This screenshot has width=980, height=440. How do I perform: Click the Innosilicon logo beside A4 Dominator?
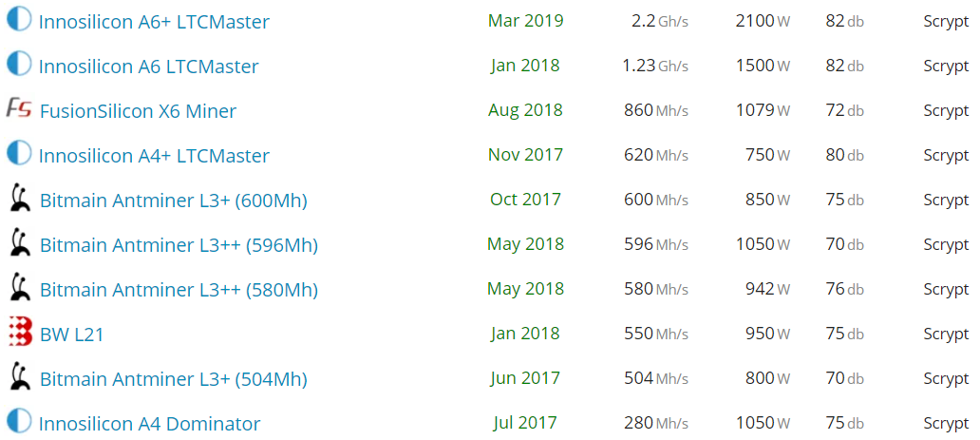coord(19,421)
